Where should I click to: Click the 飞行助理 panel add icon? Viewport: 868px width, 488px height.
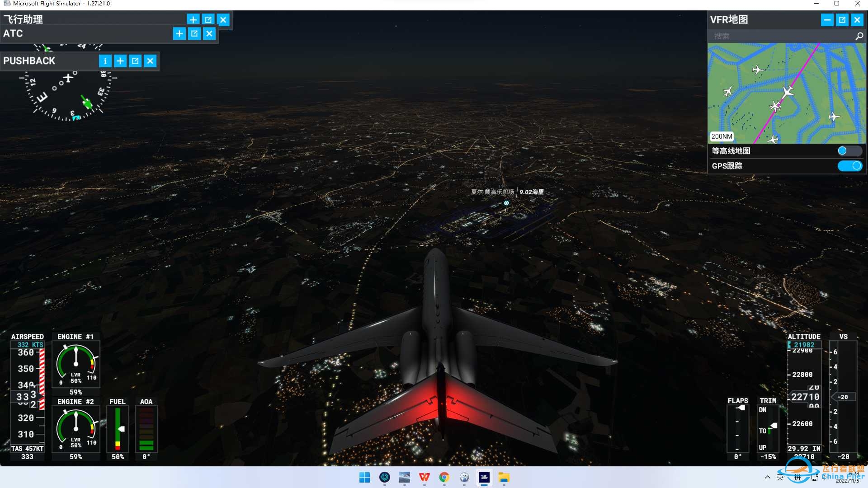click(193, 20)
